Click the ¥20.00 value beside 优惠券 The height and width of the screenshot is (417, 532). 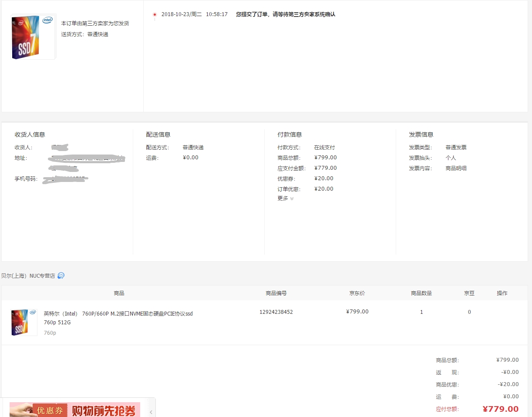324,178
